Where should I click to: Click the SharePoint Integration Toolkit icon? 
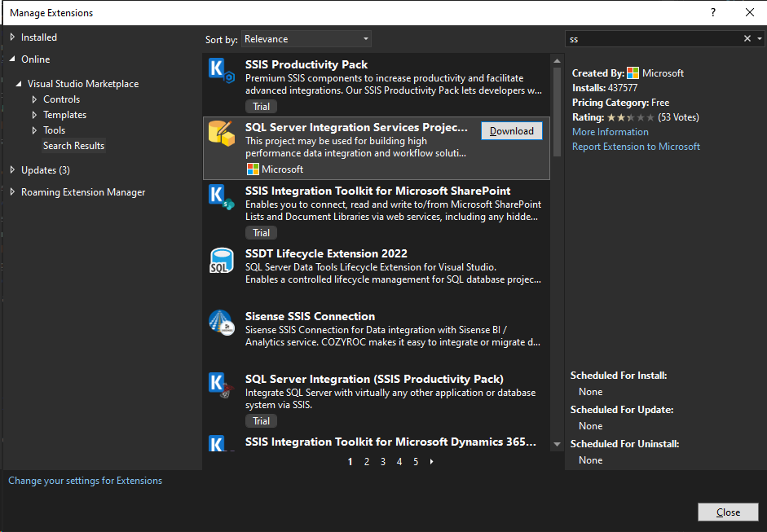click(222, 198)
